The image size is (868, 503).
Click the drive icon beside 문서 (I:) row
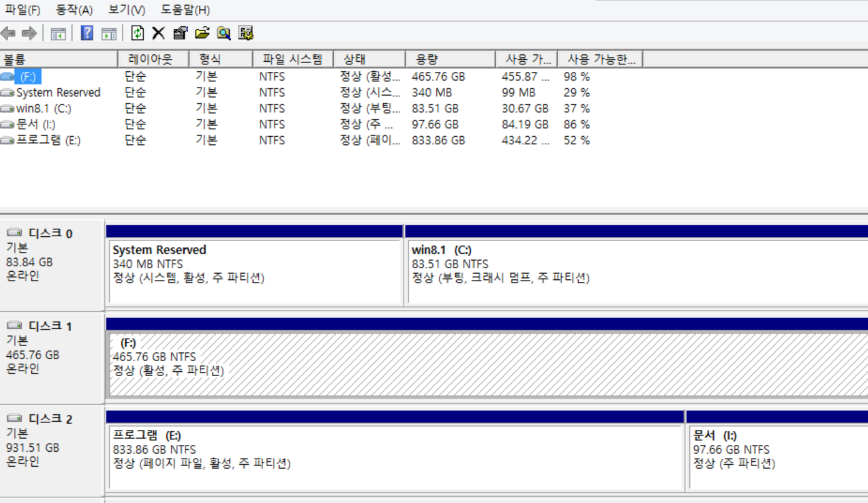point(7,124)
